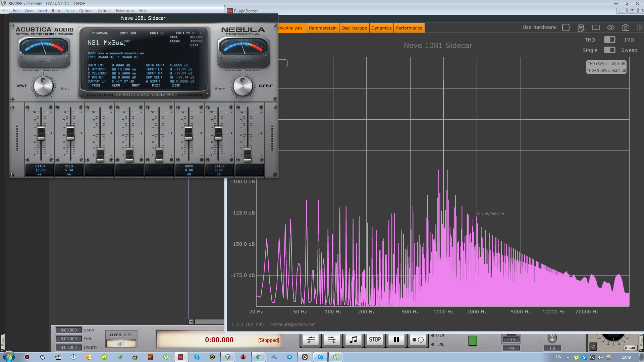Screen dimensions: 644x362
Task: Open the manual book icon
Action: pyautogui.click(x=596, y=28)
